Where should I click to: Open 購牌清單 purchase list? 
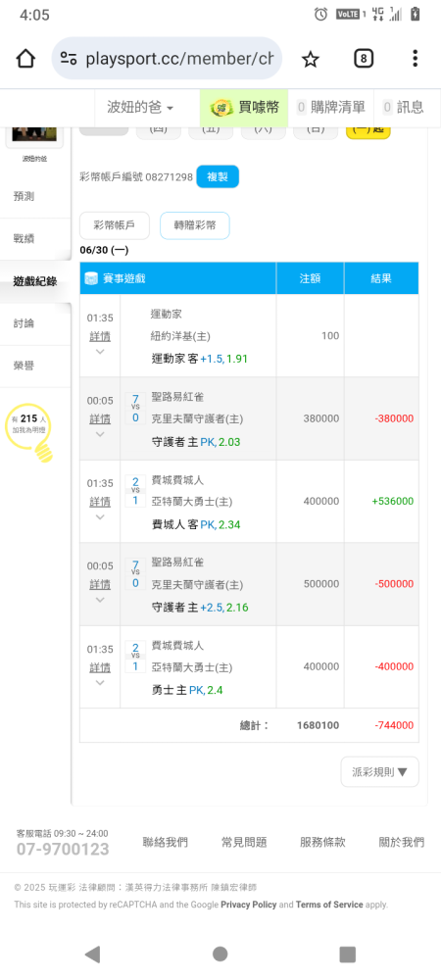[331, 107]
